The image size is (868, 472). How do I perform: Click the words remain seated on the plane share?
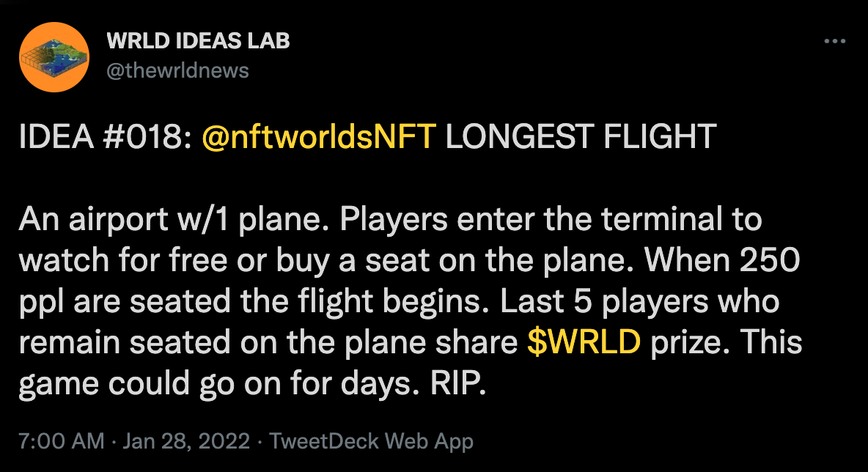[x=268, y=342]
